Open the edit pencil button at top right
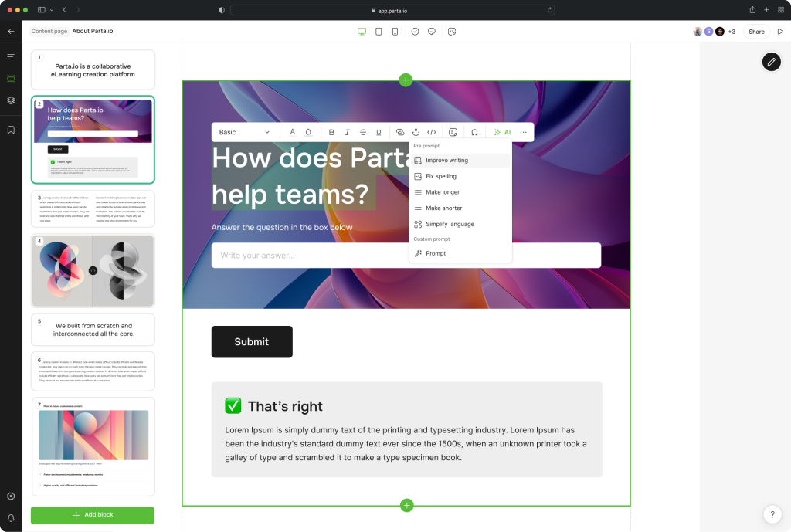This screenshot has height=532, width=791. 771,61
